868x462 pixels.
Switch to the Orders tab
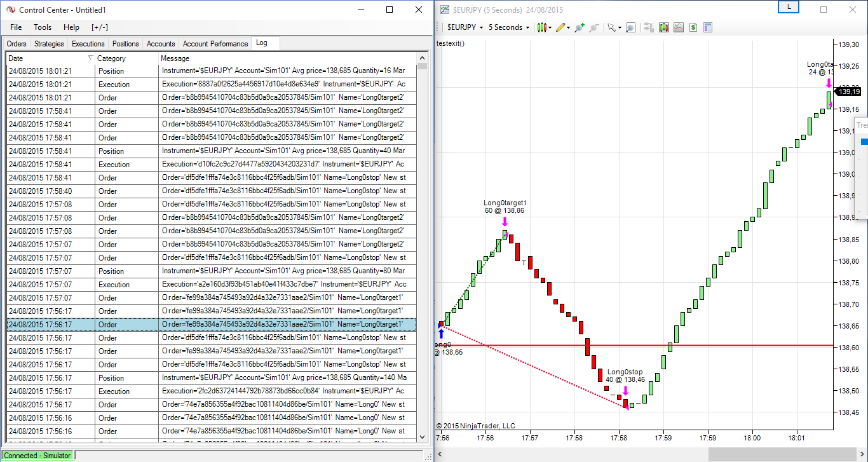[17, 44]
